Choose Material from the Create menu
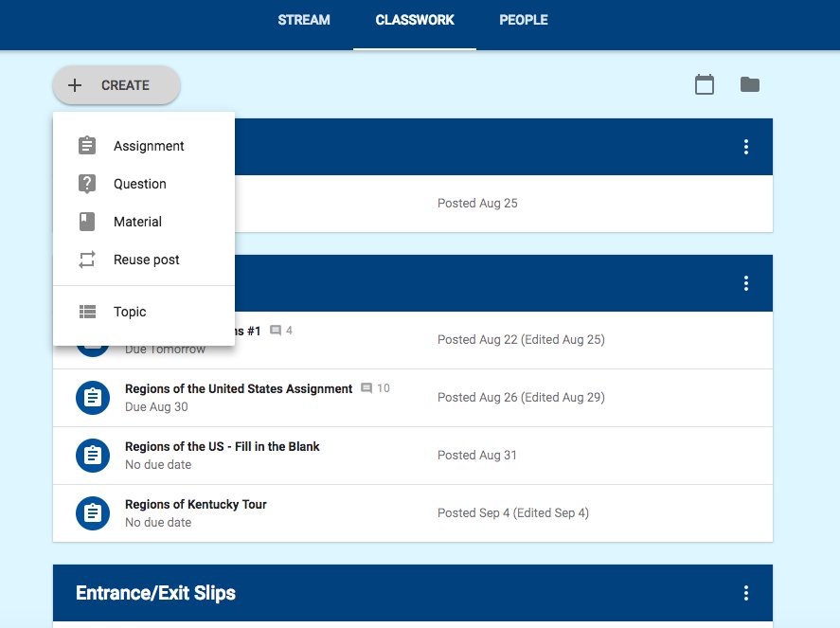This screenshot has width=840, height=628. point(144,222)
